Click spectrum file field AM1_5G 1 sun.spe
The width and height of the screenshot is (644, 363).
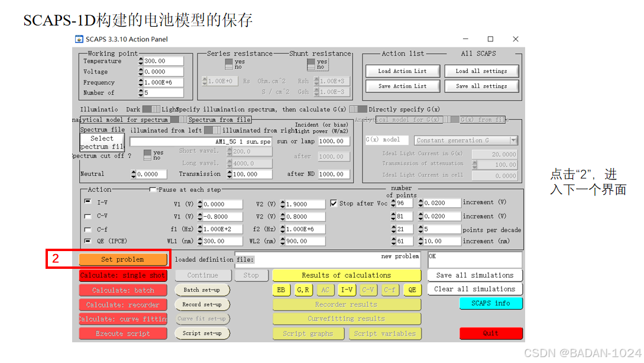tap(201, 142)
